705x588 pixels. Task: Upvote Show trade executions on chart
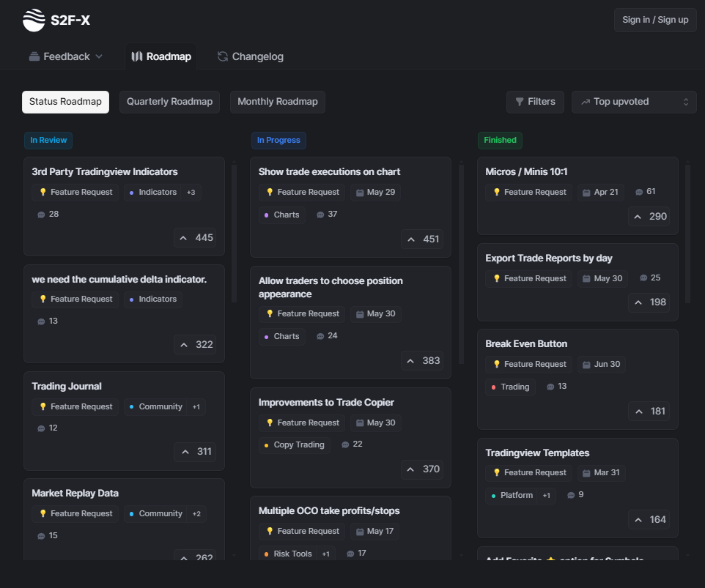pyautogui.click(x=422, y=239)
